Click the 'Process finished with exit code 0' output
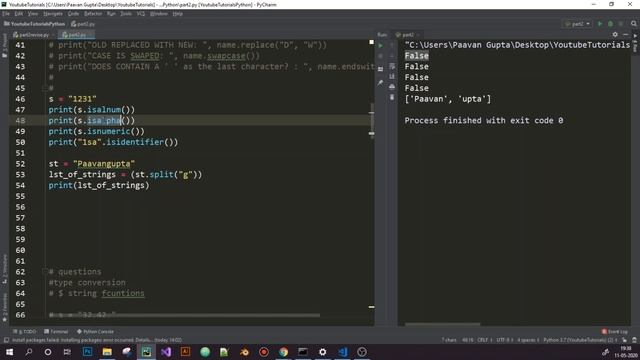This screenshot has width=640, height=360. click(484, 120)
